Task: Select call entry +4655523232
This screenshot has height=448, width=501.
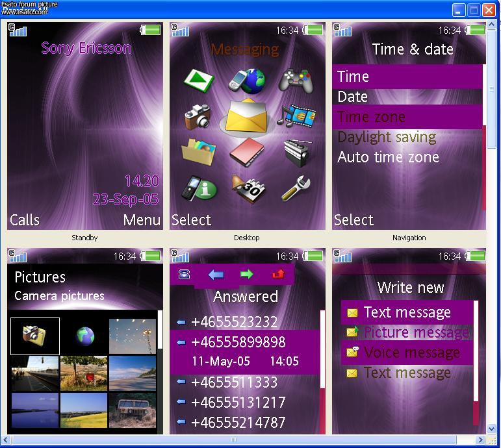Action: click(x=245, y=321)
